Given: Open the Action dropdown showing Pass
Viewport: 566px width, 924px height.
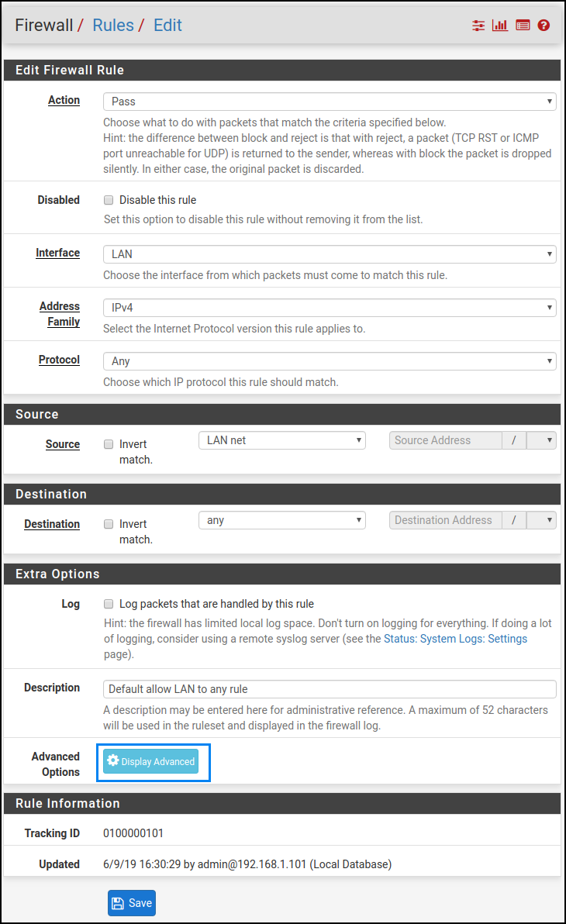Looking at the screenshot, I should pyautogui.click(x=330, y=102).
